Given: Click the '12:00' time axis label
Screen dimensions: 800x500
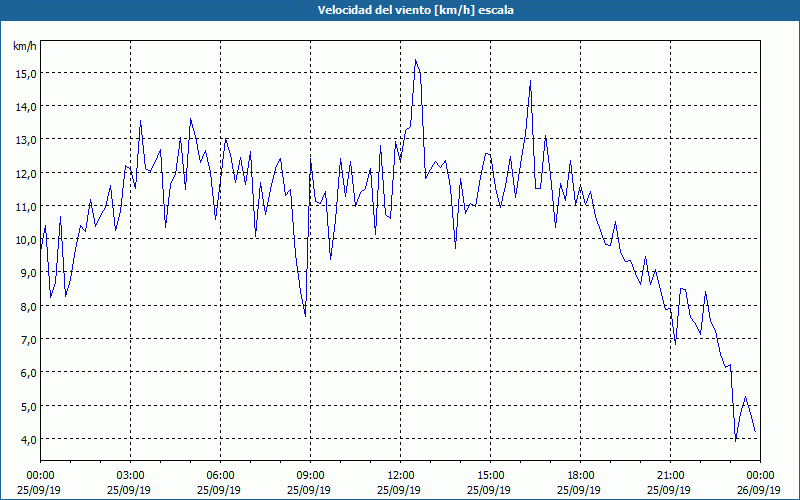Looking at the screenshot, I should 401,476.
